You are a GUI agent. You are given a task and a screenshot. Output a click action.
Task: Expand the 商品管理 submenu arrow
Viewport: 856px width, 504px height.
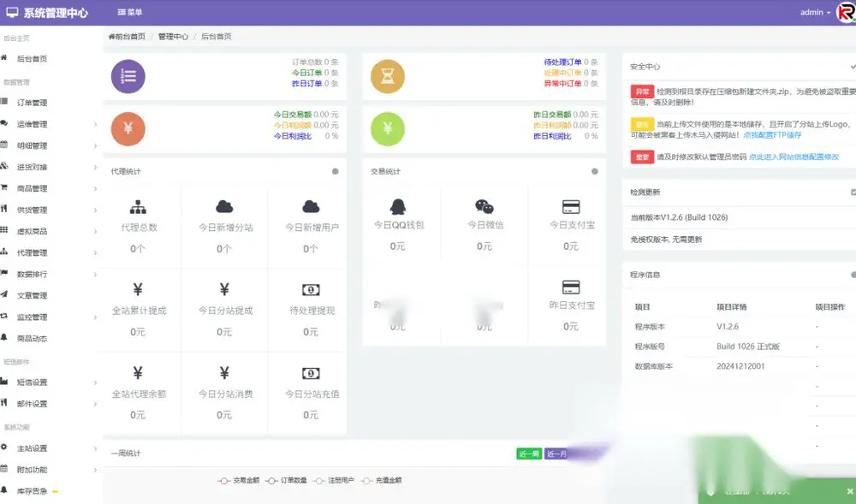(x=95, y=189)
